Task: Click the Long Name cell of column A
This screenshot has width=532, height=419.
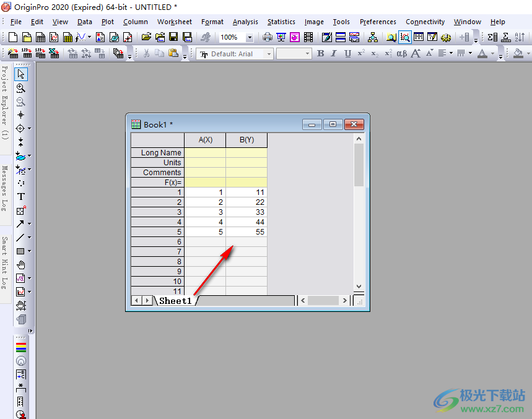Action: pos(205,152)
